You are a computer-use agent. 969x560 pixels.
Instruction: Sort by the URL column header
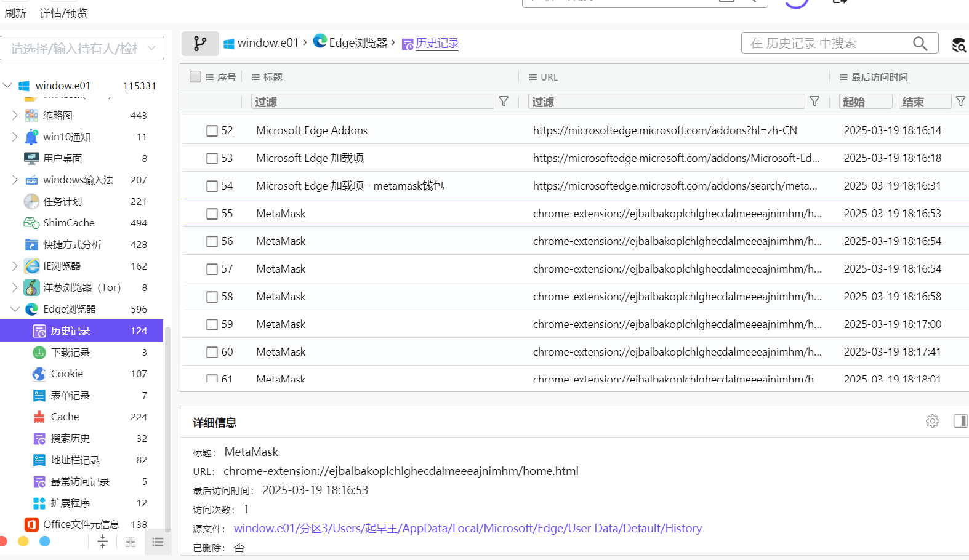[x=549, y=77]
